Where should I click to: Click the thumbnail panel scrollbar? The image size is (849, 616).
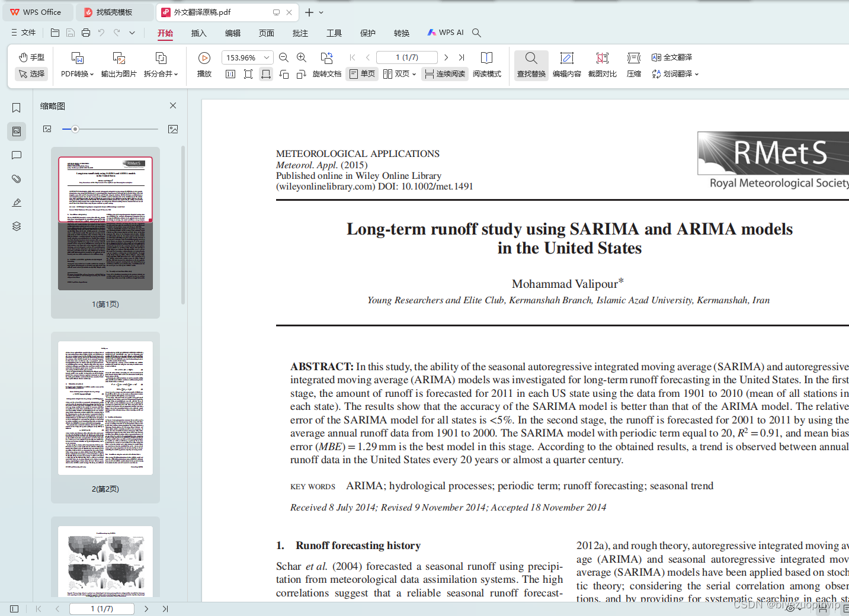183,225
